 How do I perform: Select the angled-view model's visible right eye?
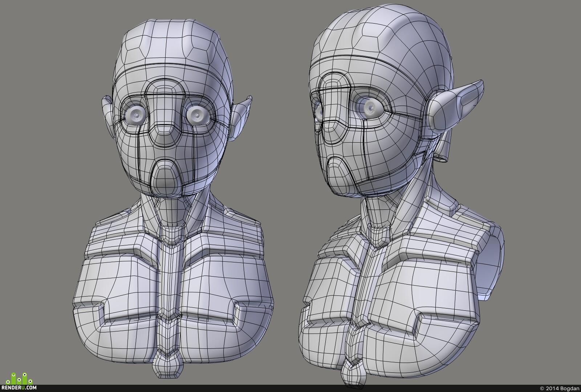(370, 107)
